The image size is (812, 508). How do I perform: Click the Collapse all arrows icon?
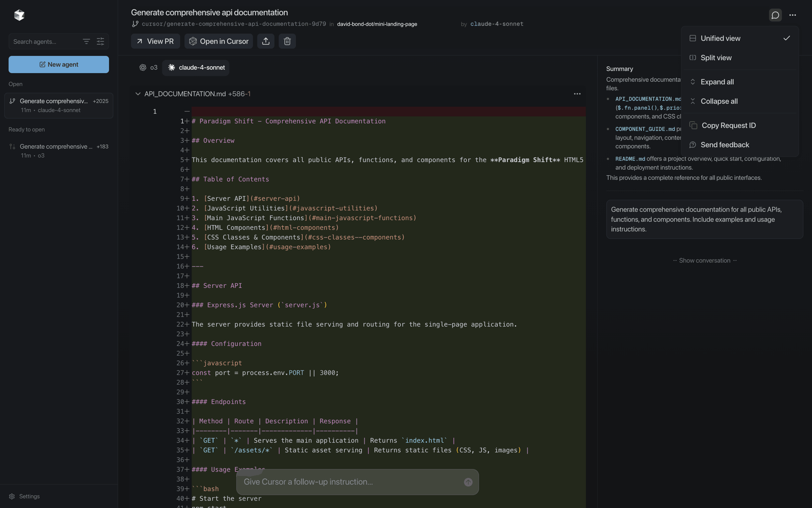pos(693,101)
